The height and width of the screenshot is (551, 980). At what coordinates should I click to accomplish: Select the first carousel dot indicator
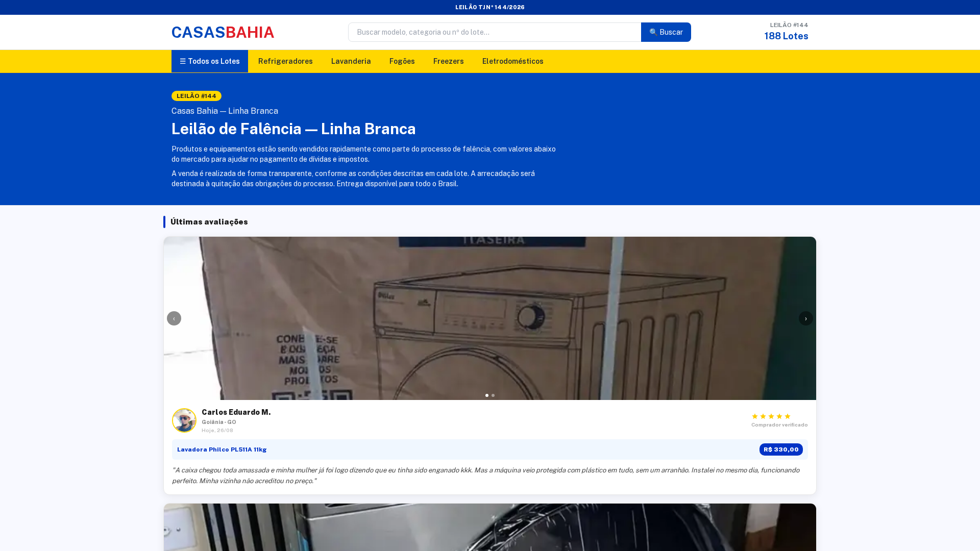click(x=487, y=395)
